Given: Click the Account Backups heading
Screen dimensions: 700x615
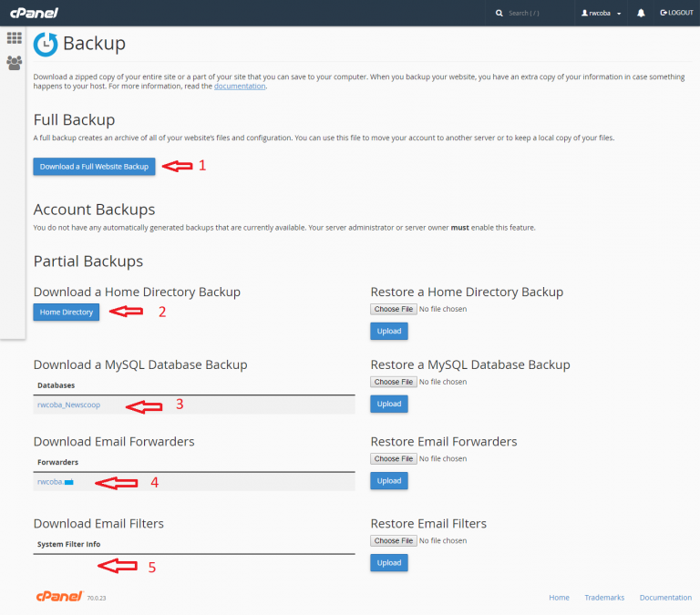Looking at the screenshot, I should coord(94,210).
